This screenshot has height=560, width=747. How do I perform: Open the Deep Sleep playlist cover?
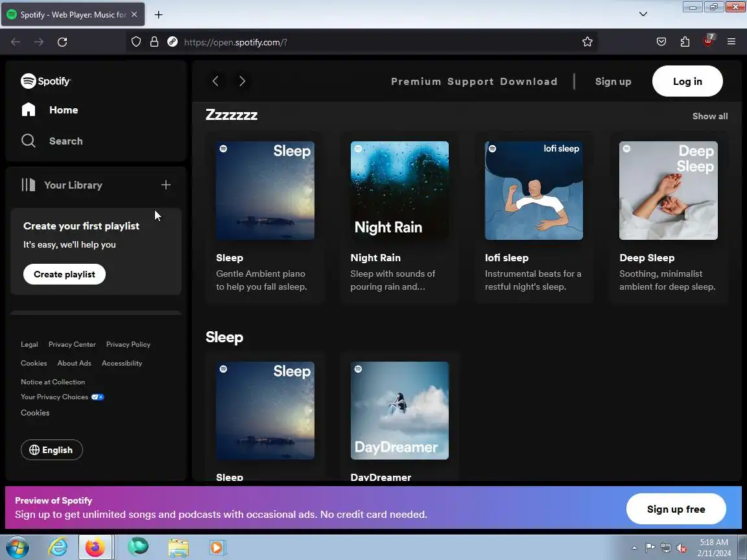click(669, 191)
